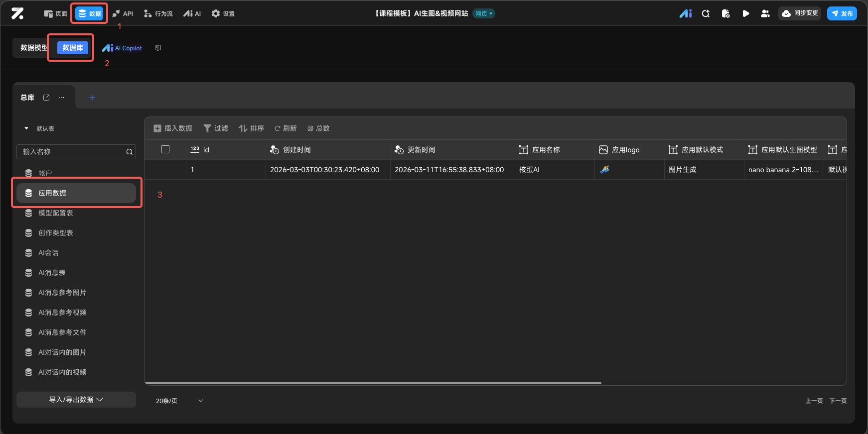Viewport: 868px width, 434px height.
Task: Open the 网页 platform dropdown beside the project title
Action: click(483, 13)
